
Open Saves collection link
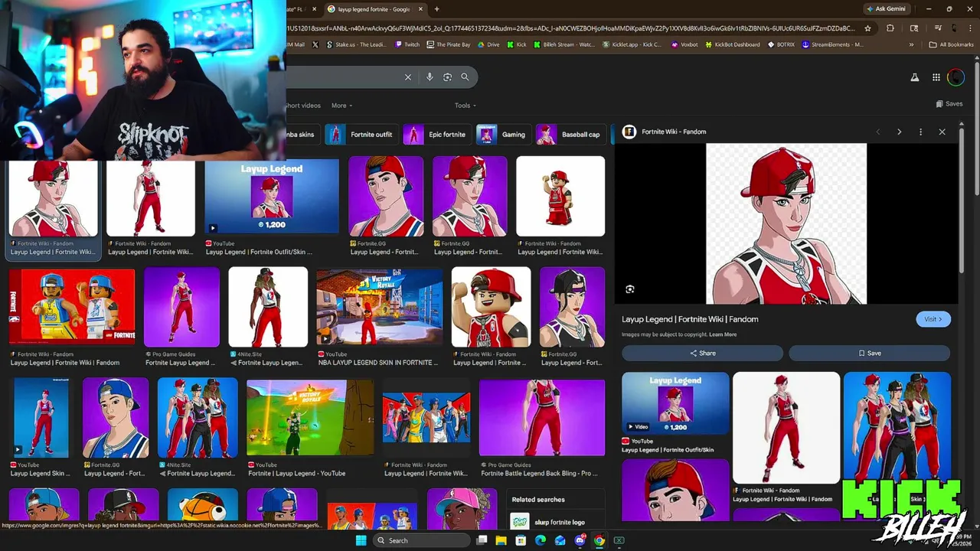click(x=949, y=104)
